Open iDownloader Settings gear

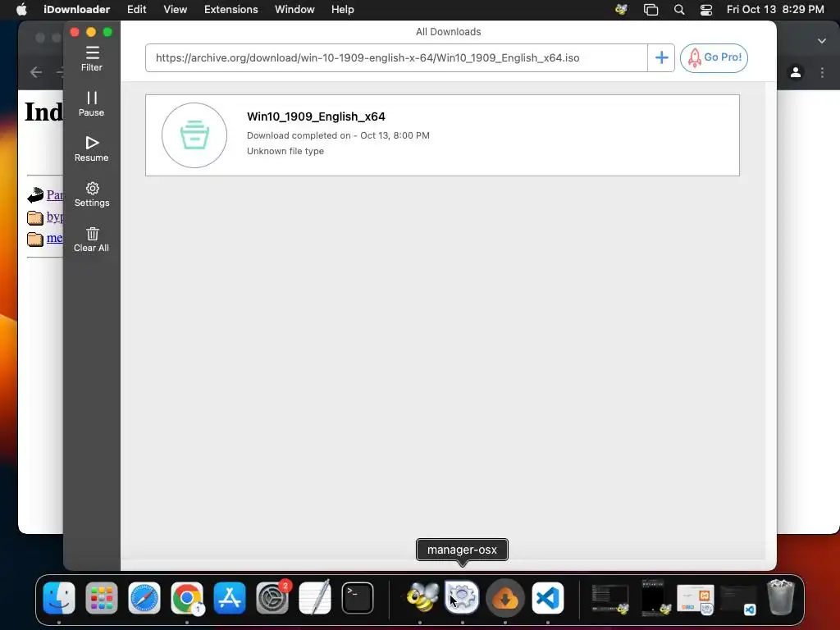[x=92, y=194]
